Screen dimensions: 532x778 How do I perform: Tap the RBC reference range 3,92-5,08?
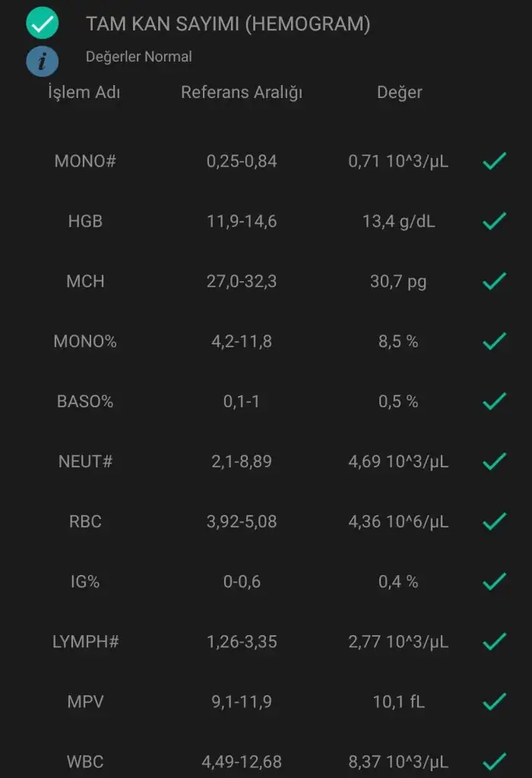(x=242, y=522)
